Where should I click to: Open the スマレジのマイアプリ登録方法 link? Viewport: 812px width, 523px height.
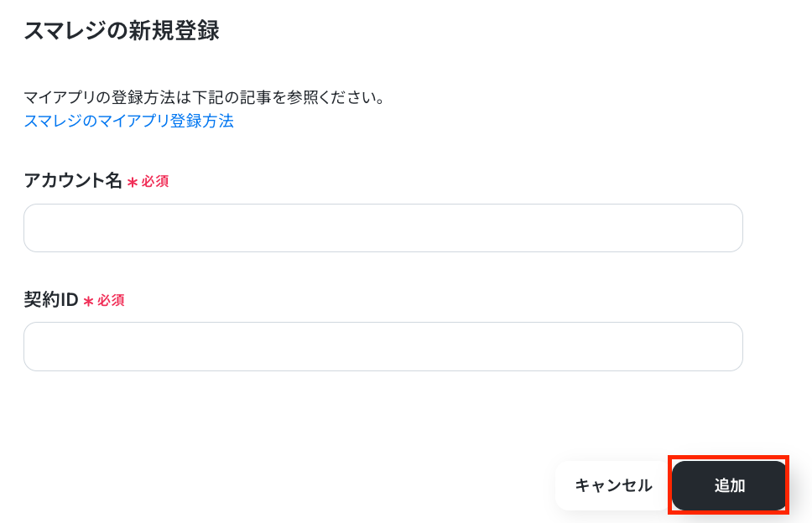click(x=128, y=121)
